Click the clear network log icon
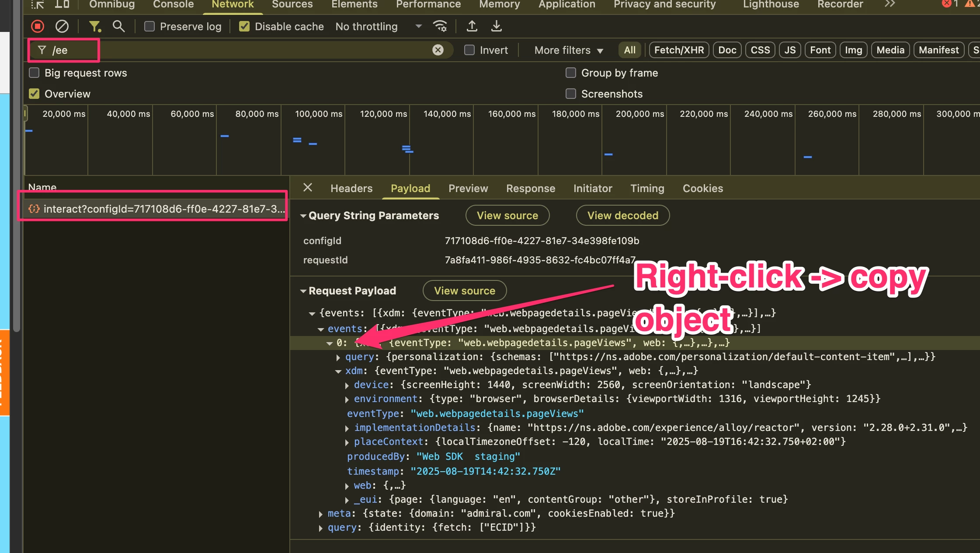Viewport: 980px width, 553px height. tap(62, 26)
